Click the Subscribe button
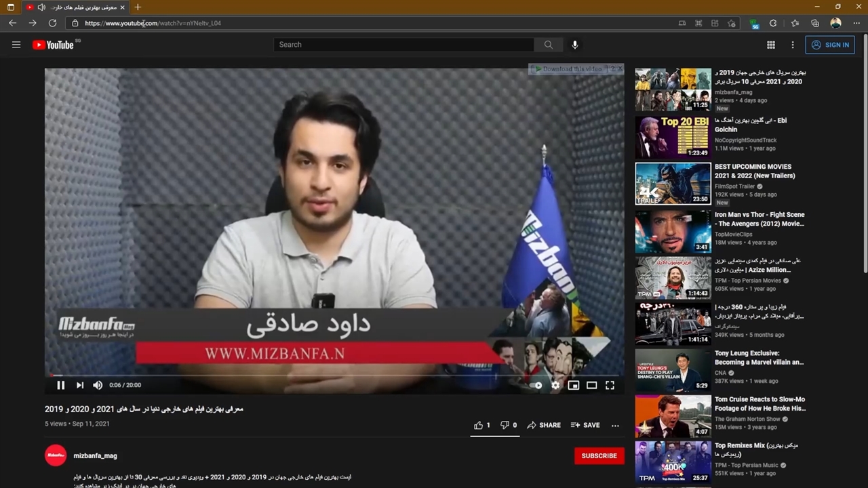The height and width of the screenshot is (488, 868). pos(599,455)
